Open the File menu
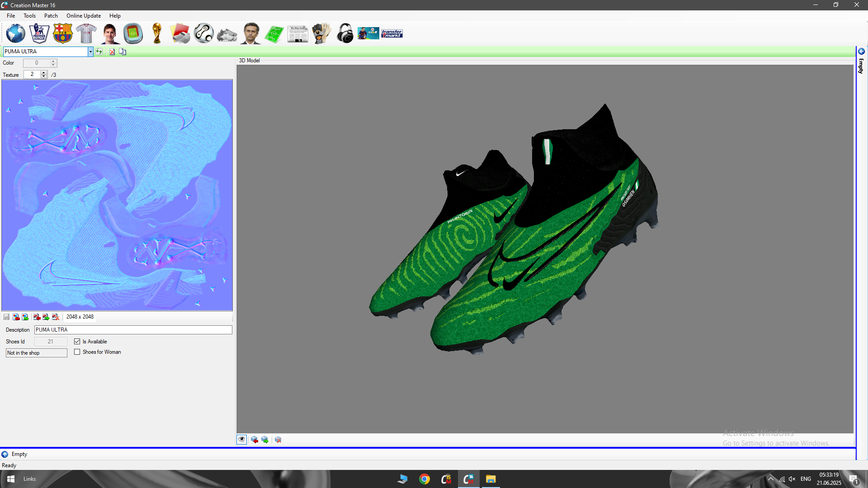Screen dimensions: 868x488 (x=11, y=16)
